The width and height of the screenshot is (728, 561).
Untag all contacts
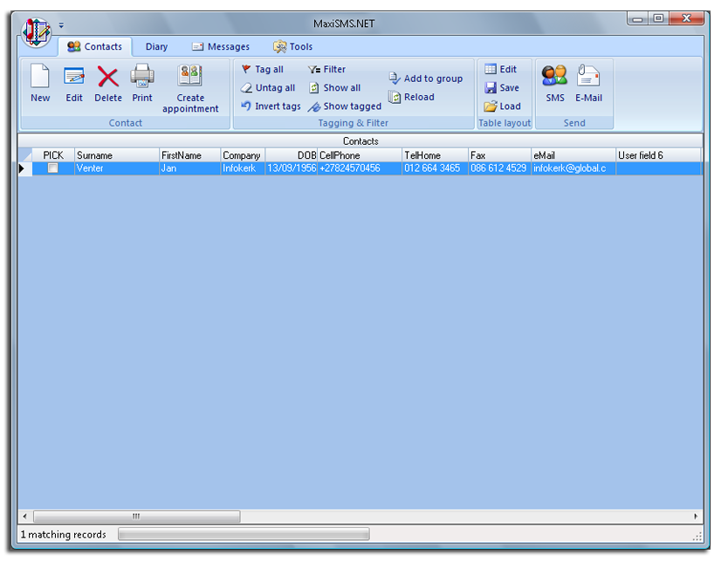[268, 88]
